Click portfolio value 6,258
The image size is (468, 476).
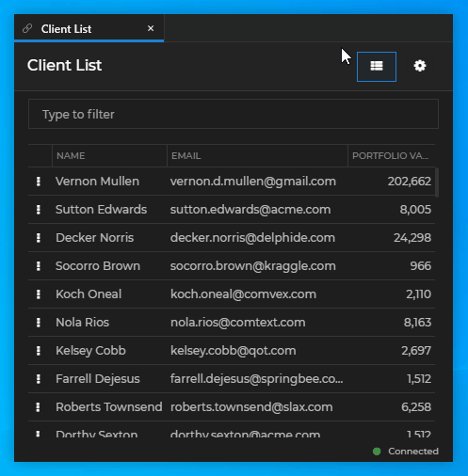point(416,407)
